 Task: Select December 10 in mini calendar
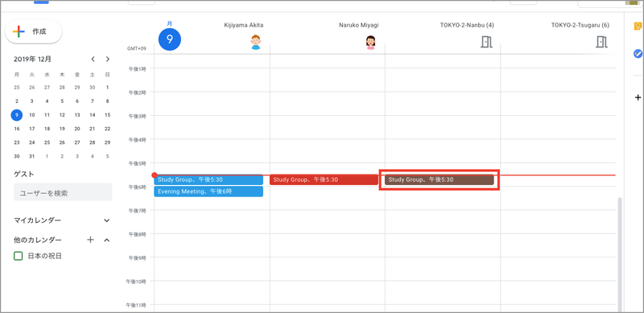[x=31, y=115]
